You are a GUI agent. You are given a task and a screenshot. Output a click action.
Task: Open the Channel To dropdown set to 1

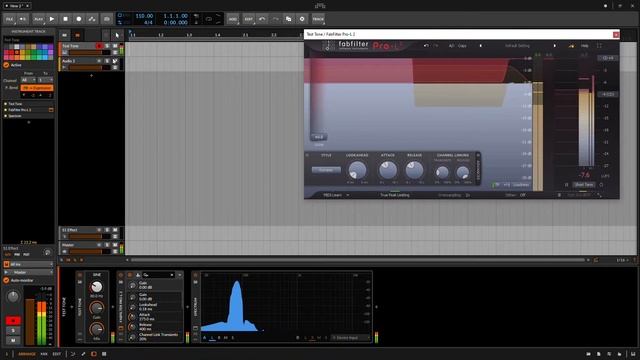45,80
